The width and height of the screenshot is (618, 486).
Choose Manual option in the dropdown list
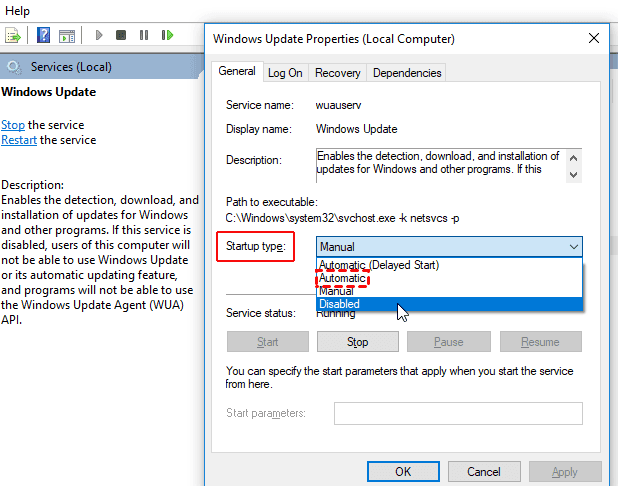(449, 291)
